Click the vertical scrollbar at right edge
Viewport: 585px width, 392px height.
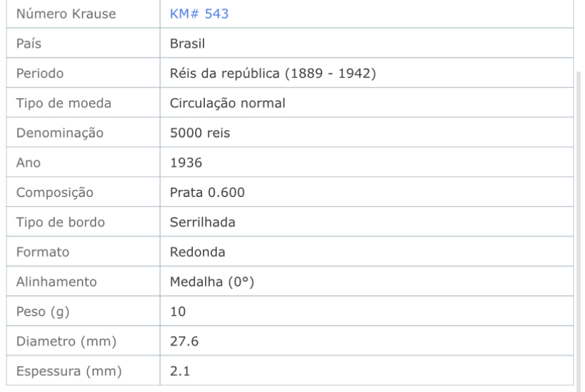pyautogui.click(x=579, y=231)
